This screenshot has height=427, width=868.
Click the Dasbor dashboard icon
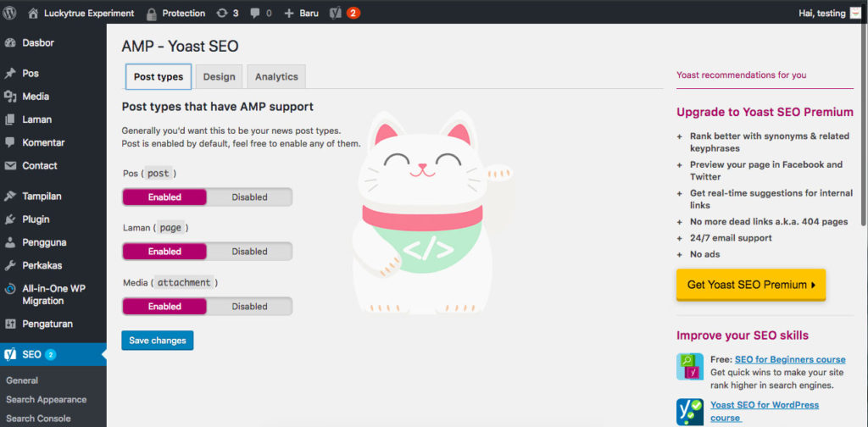tap(10, 43)
